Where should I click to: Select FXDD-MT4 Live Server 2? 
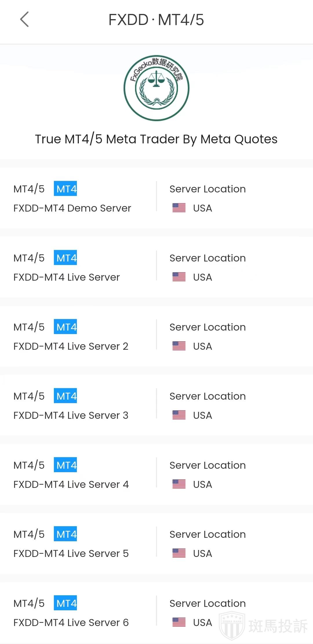pyautogui.click(x=71, y=346)
